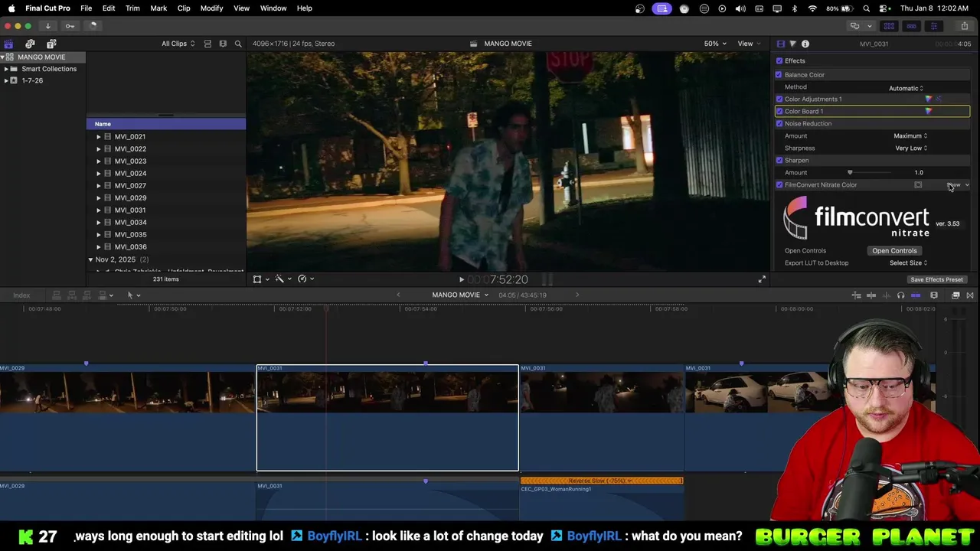The image size is (980, 551).
Task: Open the MANGO MOVIE project dropdown
Action: point(460,295)
